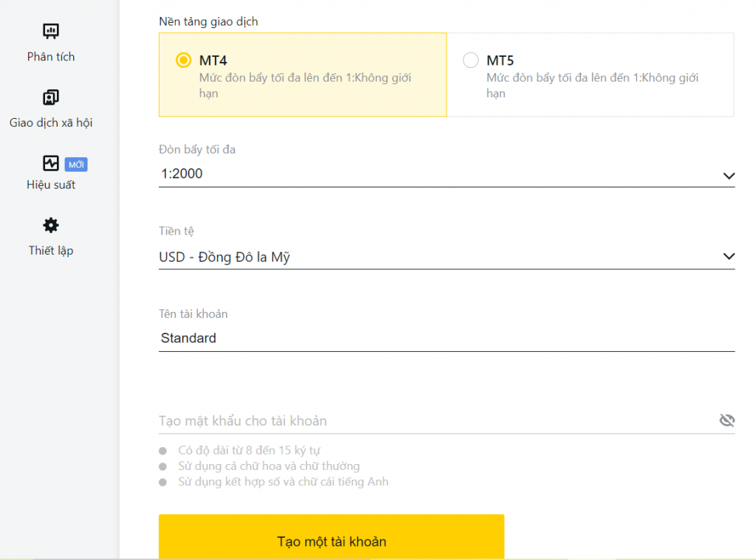The height and width of the screenshot is (560, 756).
Task: Toggle password visibility eye icon
Action: pyautogui.click(x=726, y=421)
